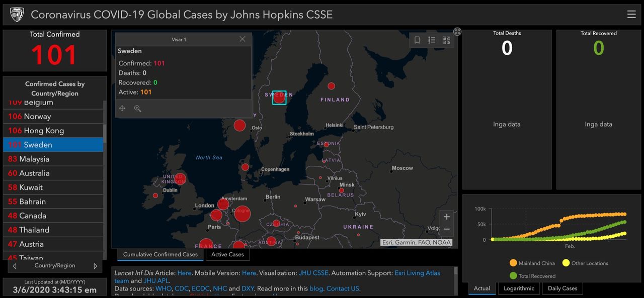Click the orange Mainland China legend swatch

point(513,263)
